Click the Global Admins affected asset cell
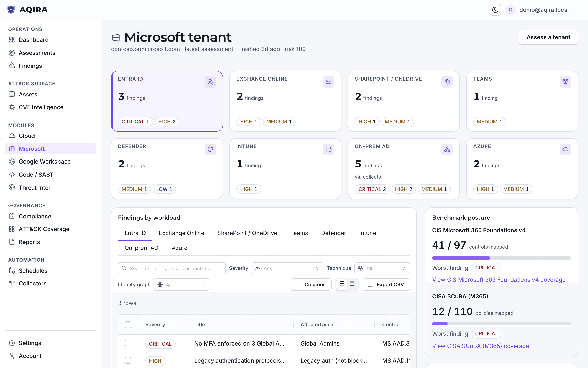This screenshot has width=588, height=368. click(x=320, y=343)
